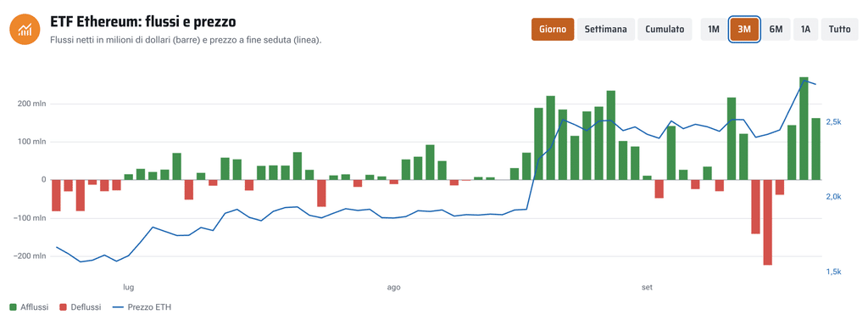Toggle the Deflussi legend entry
This screenshot has height=320, width=868.
[x=80, y=307]
